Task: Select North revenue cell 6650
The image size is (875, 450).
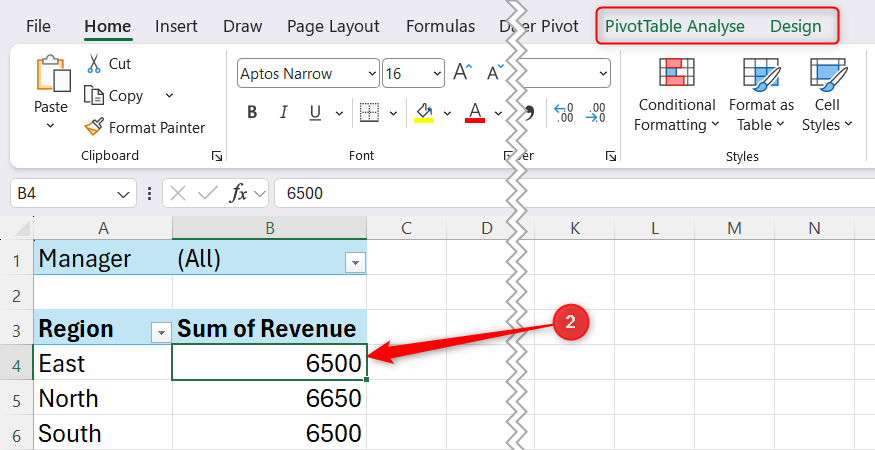Action: click(270, 398)
